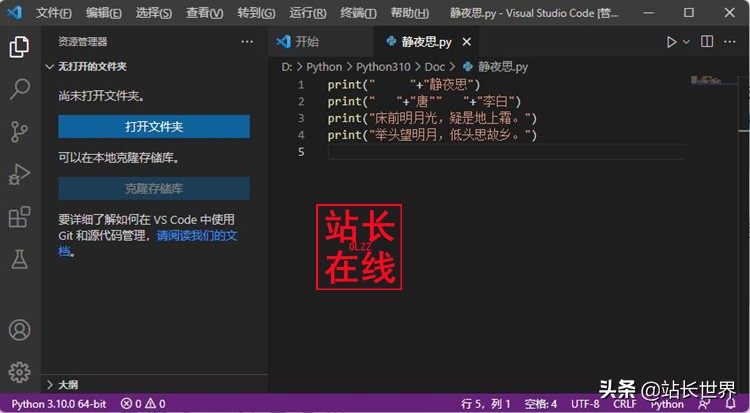Open the Manage gear settings icon

pos(19,372)
